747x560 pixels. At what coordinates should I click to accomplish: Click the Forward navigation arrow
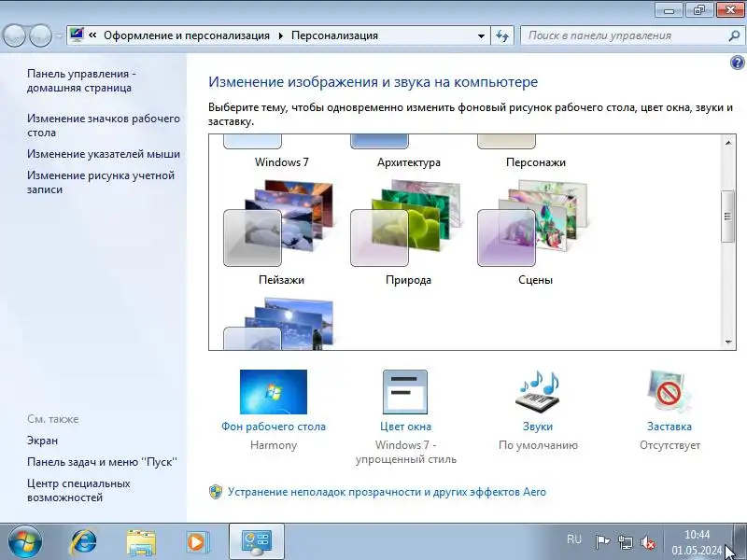click(40, 35)
